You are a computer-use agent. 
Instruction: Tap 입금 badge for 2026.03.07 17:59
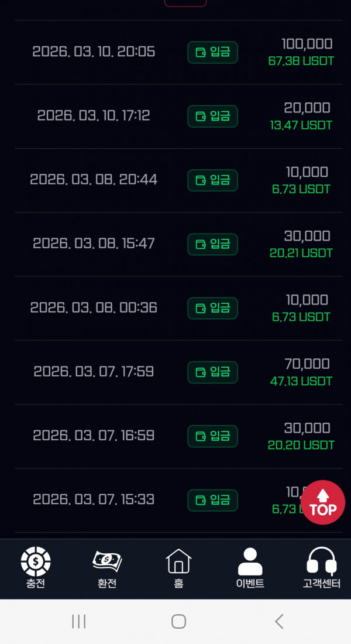(212, 372)
